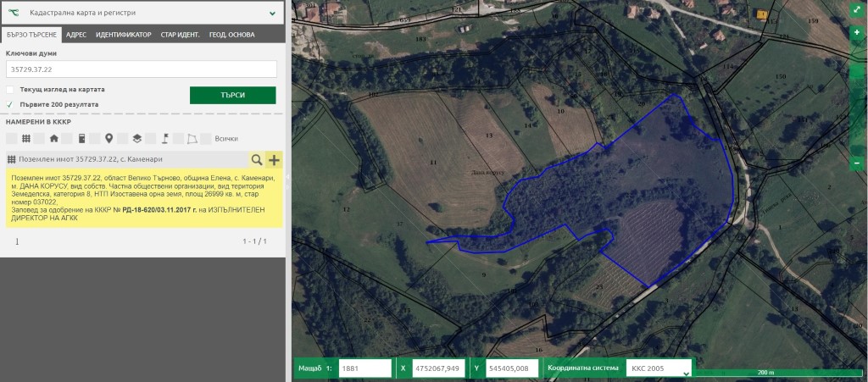The width and height of the screenshot is (868, 382).
Task: Switch to the 'АДРЕС' tab
Action: tap(76, 35)
